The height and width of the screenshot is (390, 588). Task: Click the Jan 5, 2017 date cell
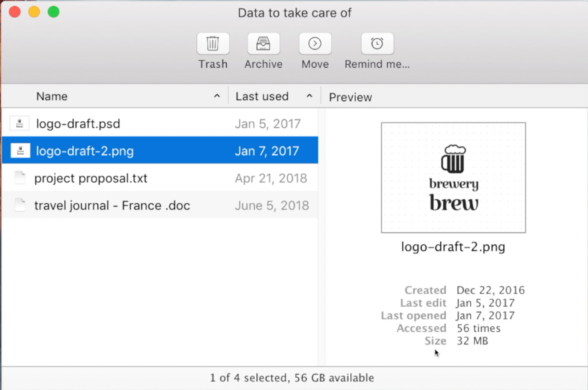(268, 124)
